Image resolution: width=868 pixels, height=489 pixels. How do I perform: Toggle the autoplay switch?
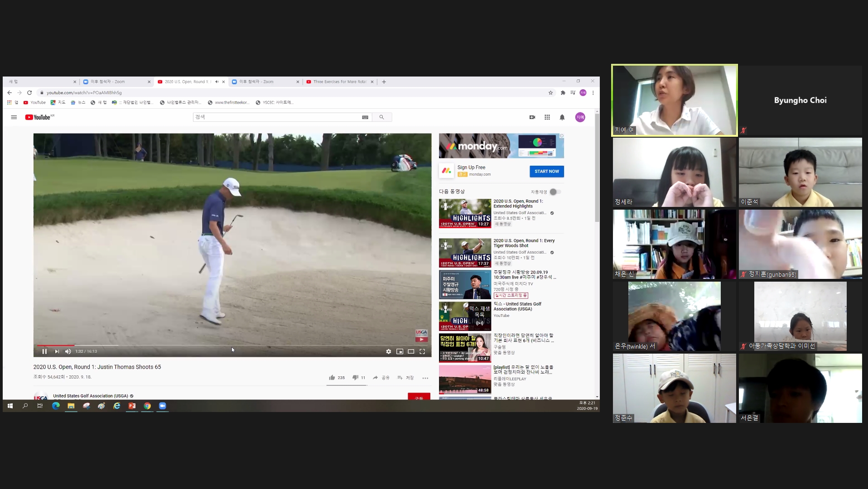click(x=555, y=192)
